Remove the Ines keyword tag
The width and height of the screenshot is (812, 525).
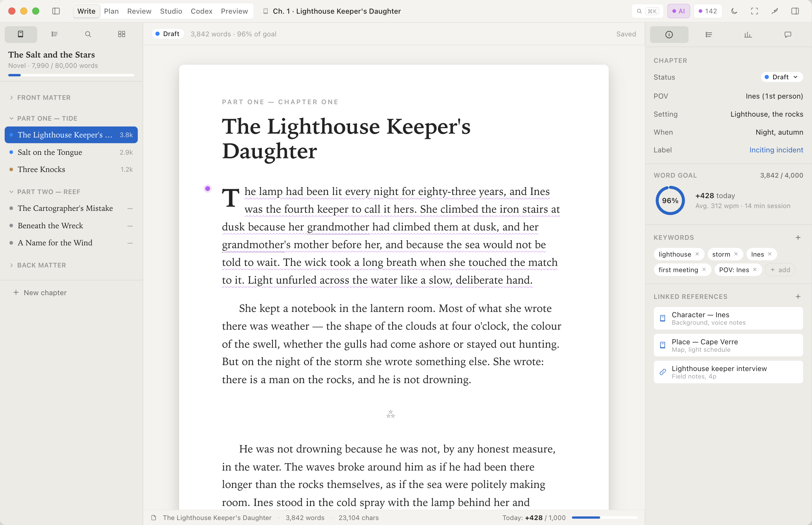[770, 254]
